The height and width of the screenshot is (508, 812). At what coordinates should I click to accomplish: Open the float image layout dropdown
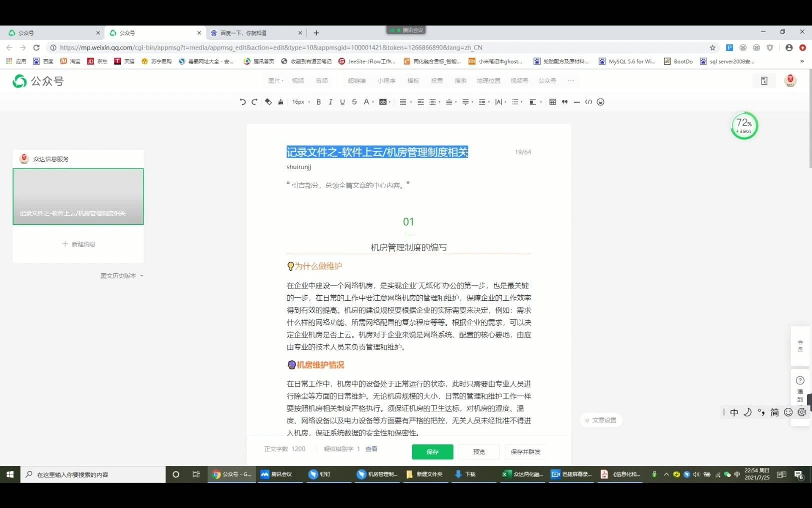click(x=535, y=102)
